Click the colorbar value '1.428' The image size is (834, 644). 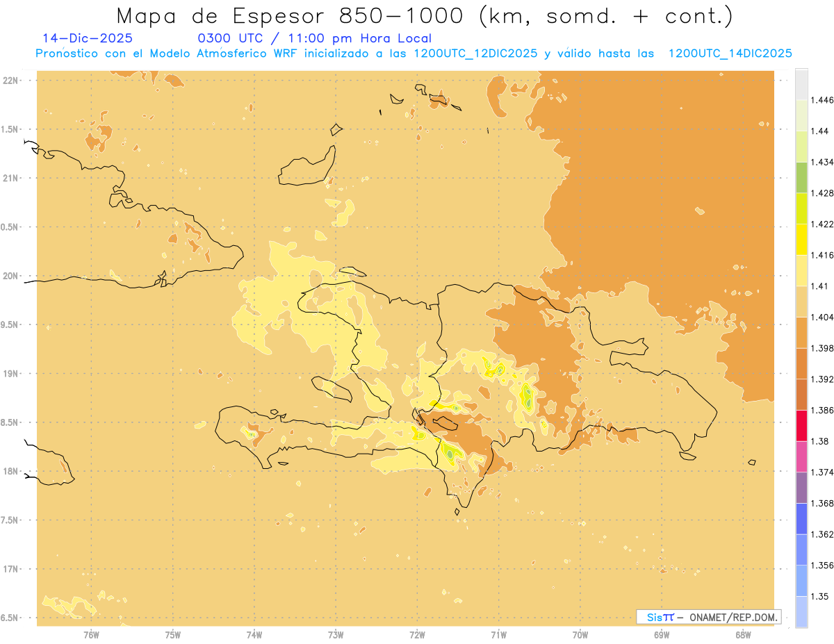point(823,193)
